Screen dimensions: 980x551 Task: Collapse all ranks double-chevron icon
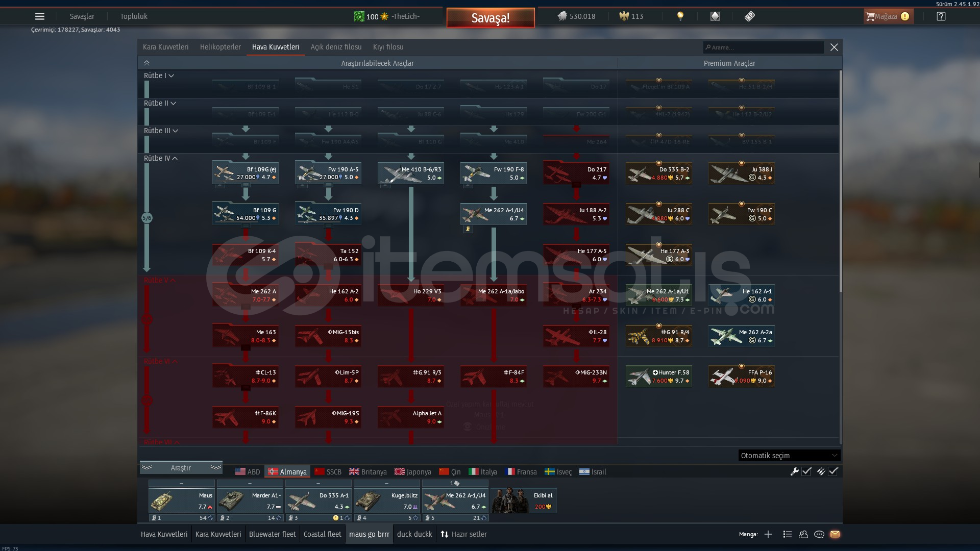click(x=146, y=63)
